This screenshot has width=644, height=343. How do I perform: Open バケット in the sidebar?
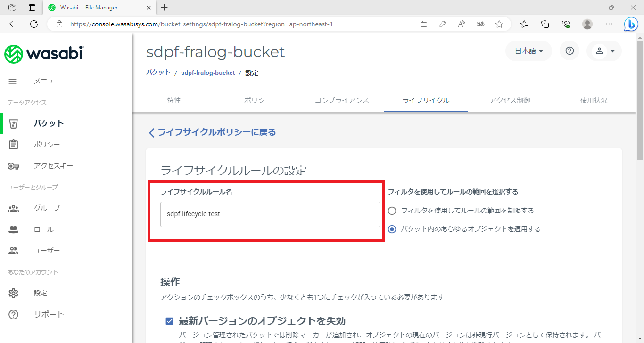(49, 123)
